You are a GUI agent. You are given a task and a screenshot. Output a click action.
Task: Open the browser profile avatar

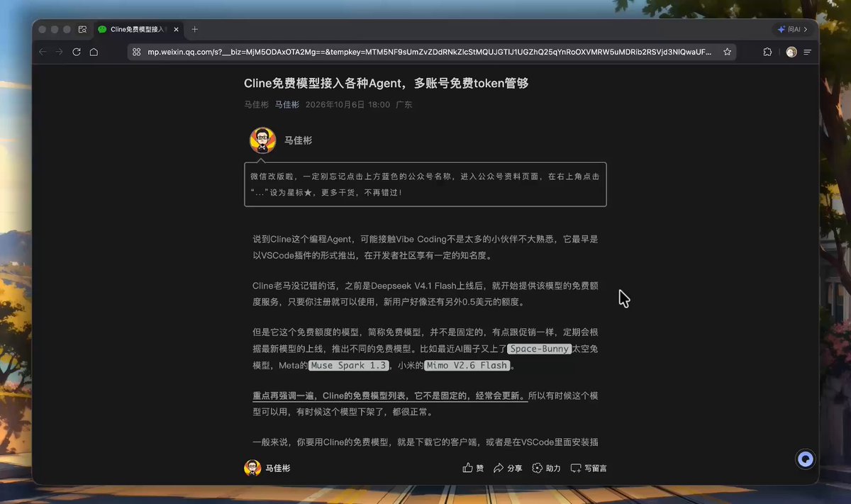pyautogui.click(x=791, y=52)
